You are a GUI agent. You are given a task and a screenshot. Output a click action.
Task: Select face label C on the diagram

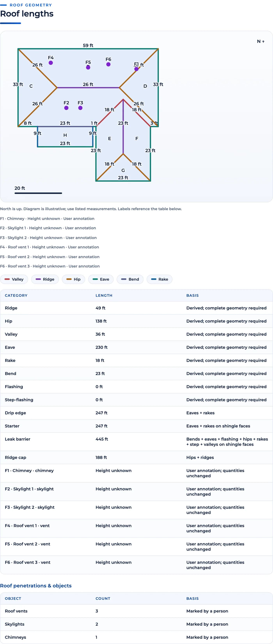click(x=31, y=86)
